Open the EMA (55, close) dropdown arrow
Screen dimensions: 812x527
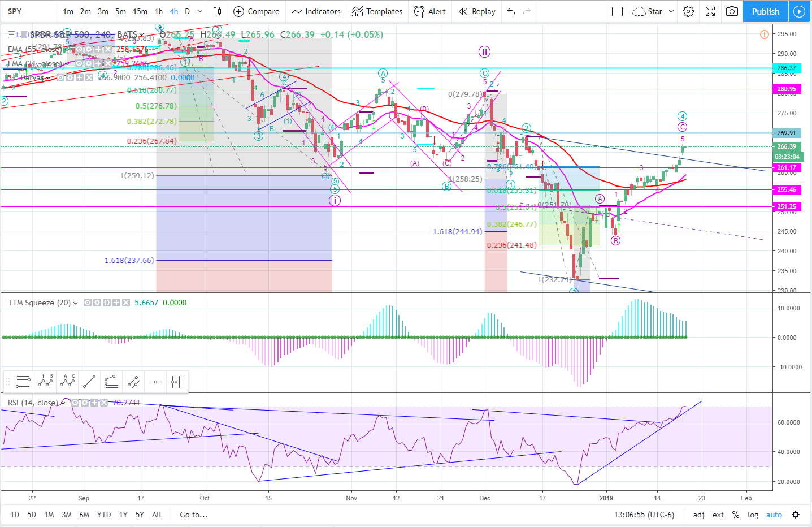(x=67, y=50)
